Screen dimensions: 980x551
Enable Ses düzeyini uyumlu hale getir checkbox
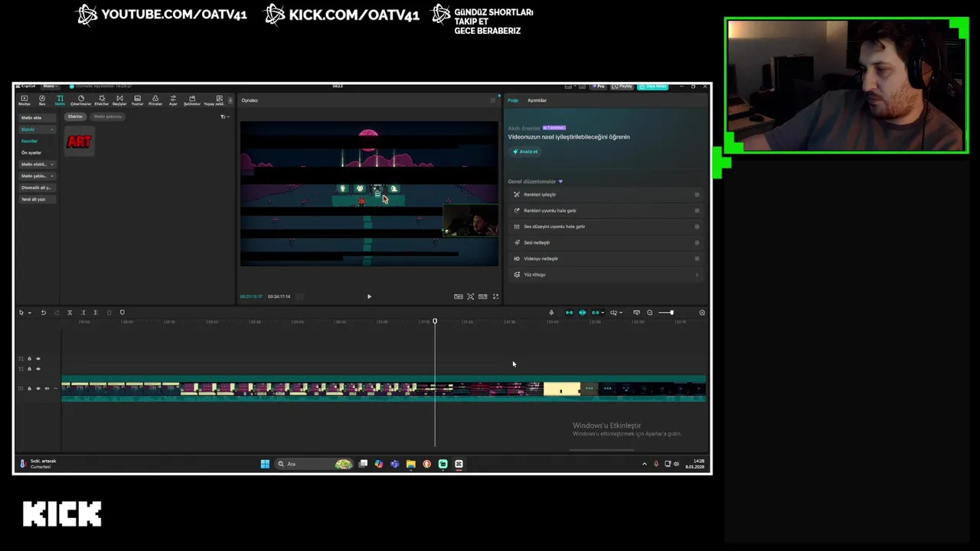click(697, 227)
